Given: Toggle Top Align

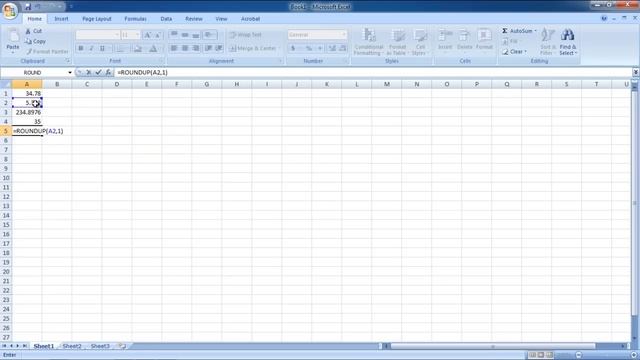Looking at the screenshot, I should [174, 35].
